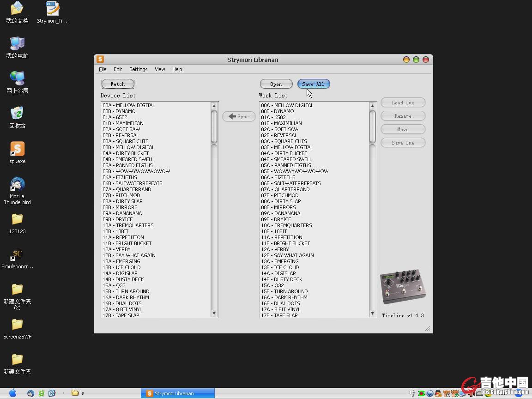Image resolution: width=532 pixels, height=399 pixels.
Task: Launch Internet Explorer from the quick launch bar
Action: click(x=42, y=393)
